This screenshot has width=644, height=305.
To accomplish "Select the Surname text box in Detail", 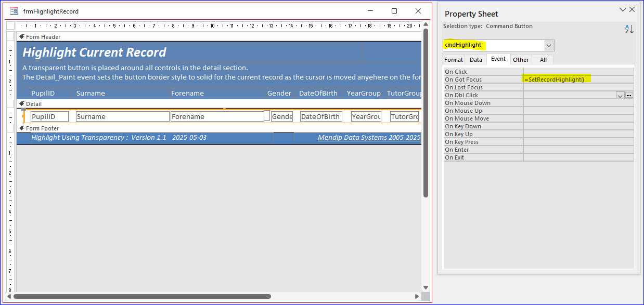I will point(122,116).
